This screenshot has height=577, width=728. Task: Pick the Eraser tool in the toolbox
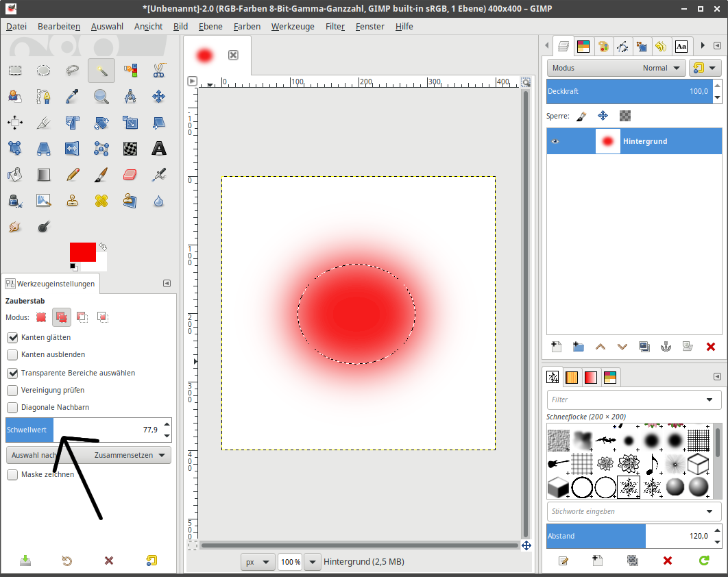pyautogui.click(x=130, y=174)
